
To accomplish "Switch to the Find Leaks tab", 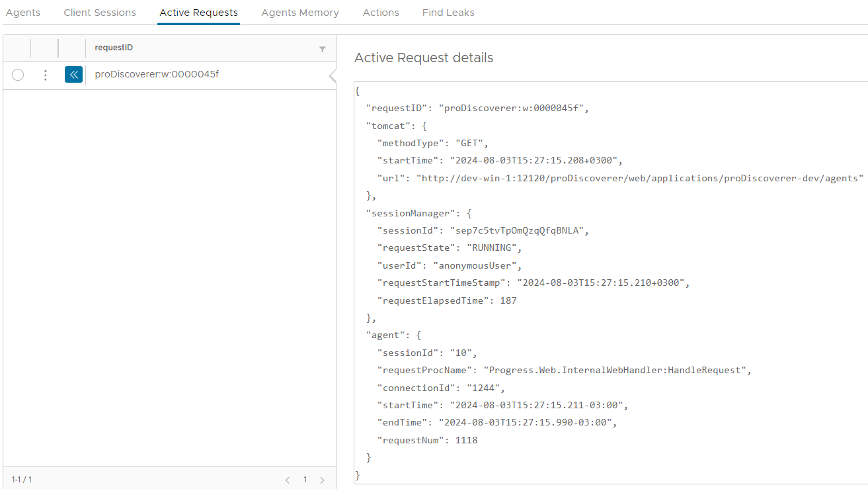I will [448, 13].
